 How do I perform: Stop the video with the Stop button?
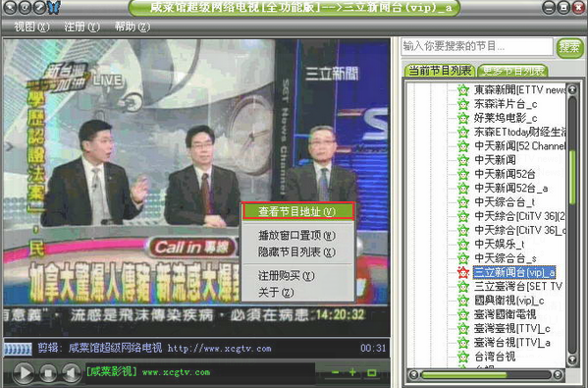point(48,373)
